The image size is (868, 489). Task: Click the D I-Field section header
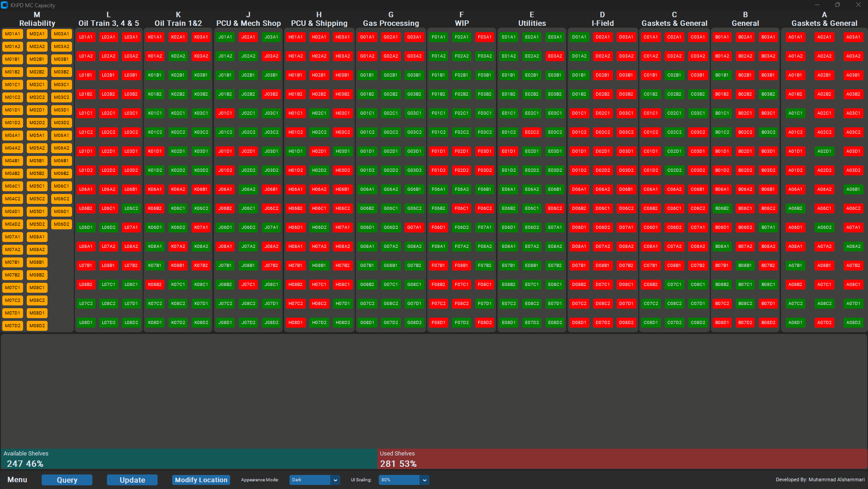click(x=603, y=19)
